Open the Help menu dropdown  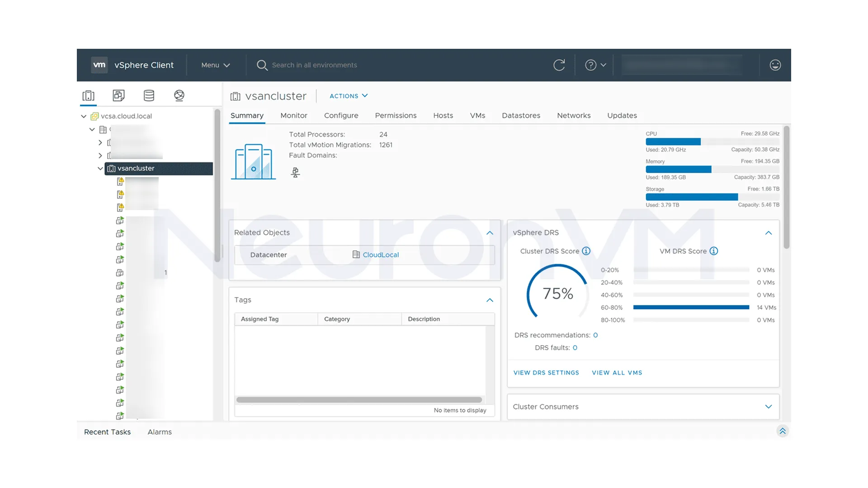point(595,65)
